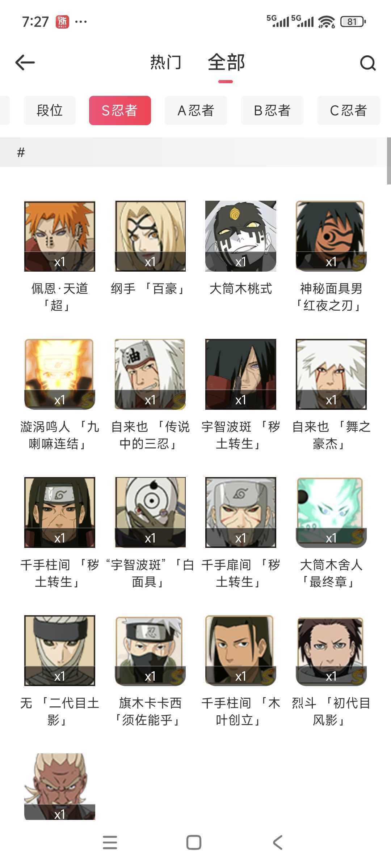Choose 大筒木舍人「最终章」 avatar

pyautogui.click(x=331, y=512)
